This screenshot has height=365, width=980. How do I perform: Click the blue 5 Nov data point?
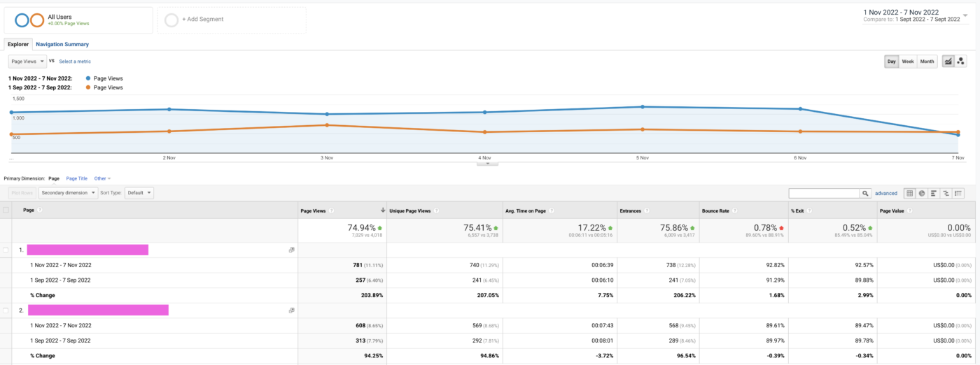coord(642,106)
